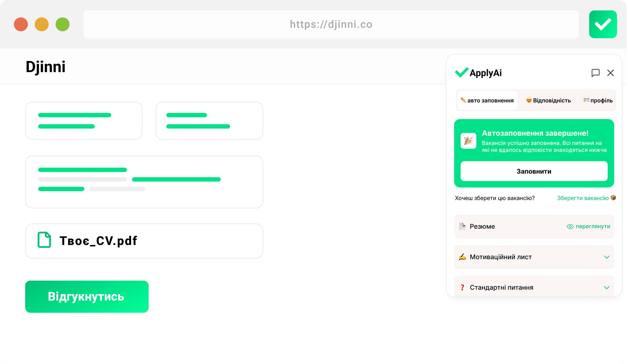This screenshot has width=628, height=364.
Task: Click the Відгукнутись apply button
Action: pos(87,297)
